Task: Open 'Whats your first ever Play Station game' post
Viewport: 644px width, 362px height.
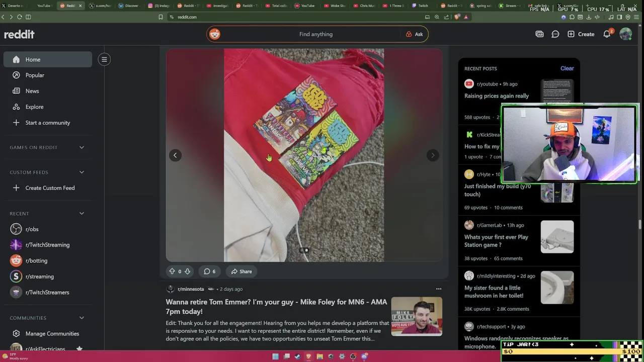Action: coord(496,241)
